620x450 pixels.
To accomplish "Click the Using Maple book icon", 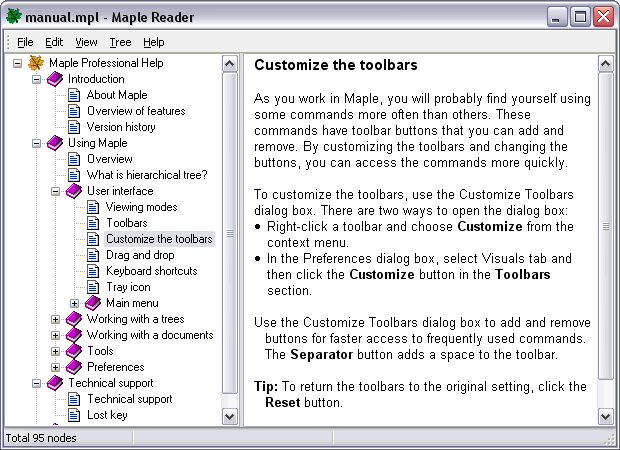I will click(55, 143).
